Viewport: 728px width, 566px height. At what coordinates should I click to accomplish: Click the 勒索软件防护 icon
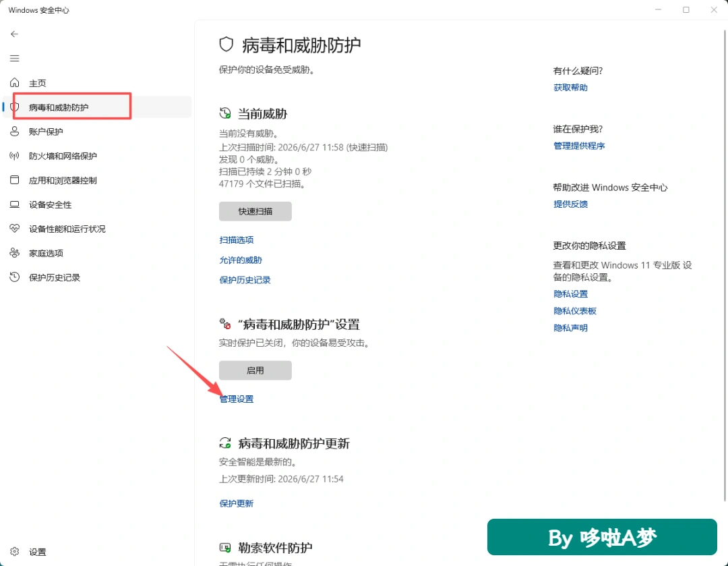point(225,547)
